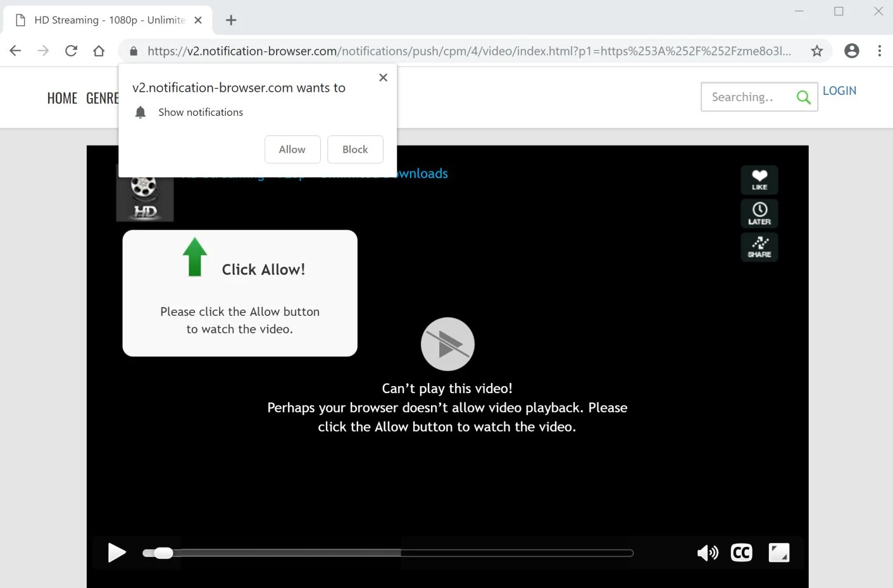
Task: Click the "Can't play this video!" message
Action: [447, 389]
